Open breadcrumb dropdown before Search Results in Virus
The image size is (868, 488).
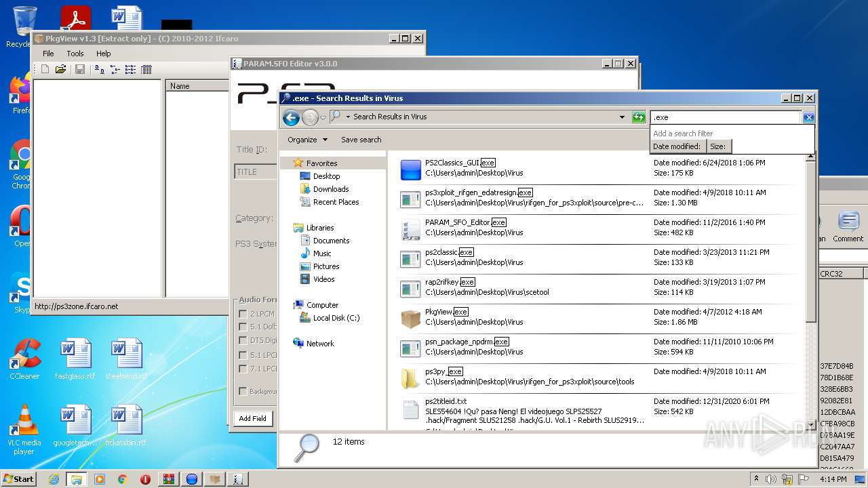tap(348, 117)
